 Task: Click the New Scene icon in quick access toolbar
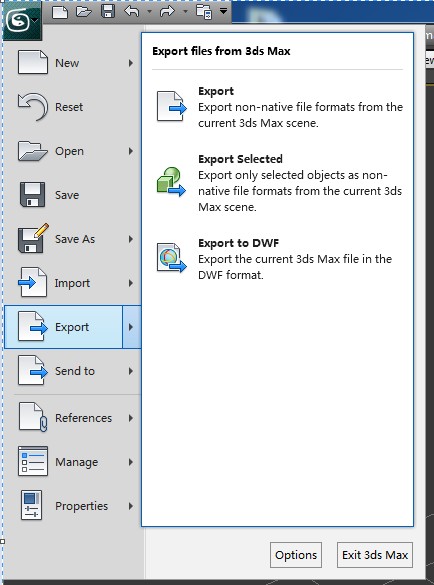point(60,12)
